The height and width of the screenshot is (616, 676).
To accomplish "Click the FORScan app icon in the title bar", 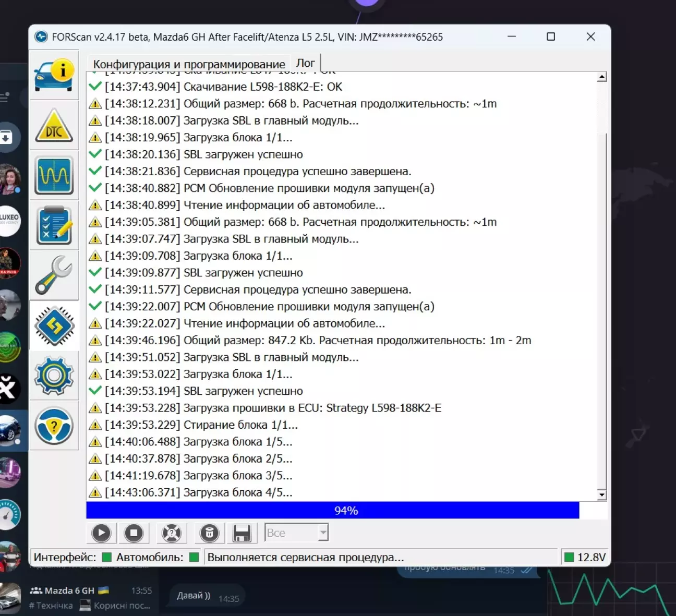I will pyautogui.click(x=41, y=37).
